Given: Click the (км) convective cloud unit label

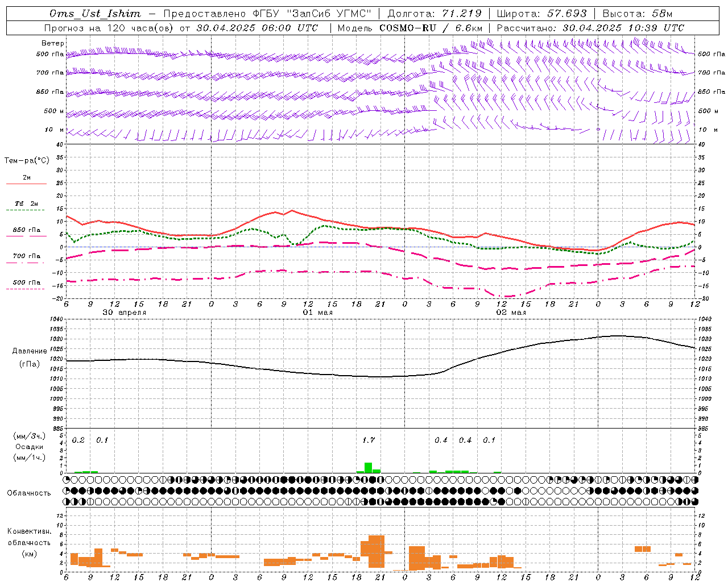Looking at the screenshot, I should (x=29, y=554).
